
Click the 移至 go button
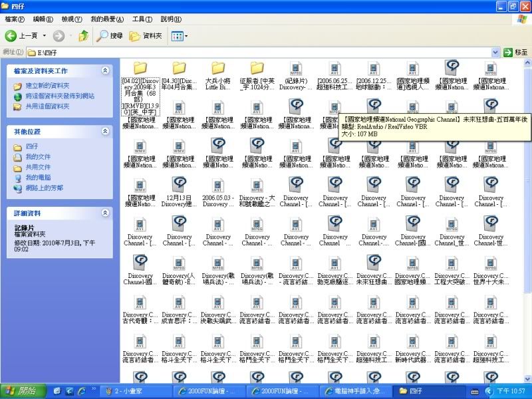(x=515, y=53)
